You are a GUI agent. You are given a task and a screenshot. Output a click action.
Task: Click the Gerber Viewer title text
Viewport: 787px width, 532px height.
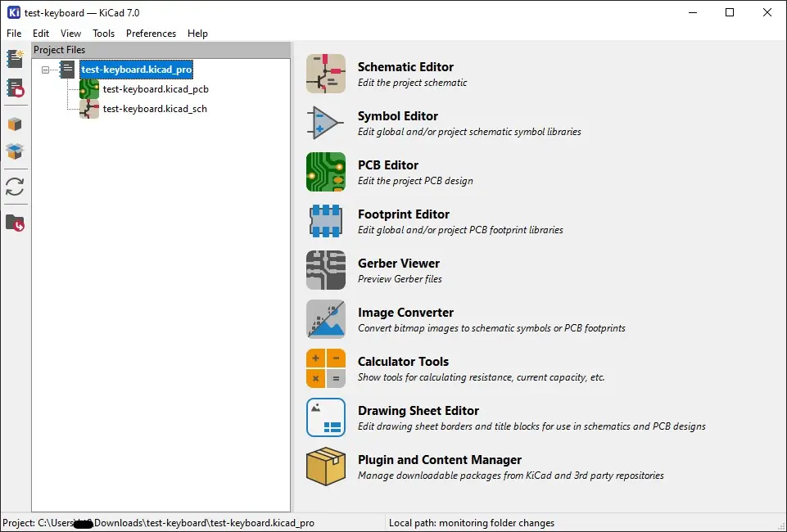399,264
